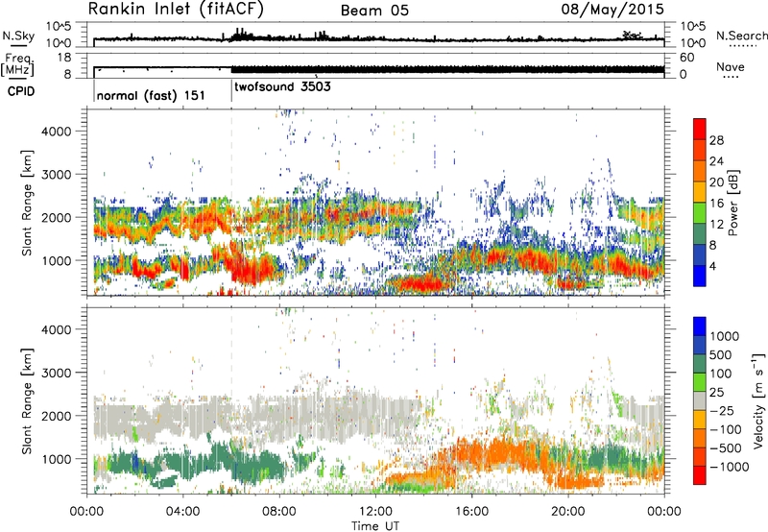
Task: Click the noise sky trace plot
Action: [375, 35]
